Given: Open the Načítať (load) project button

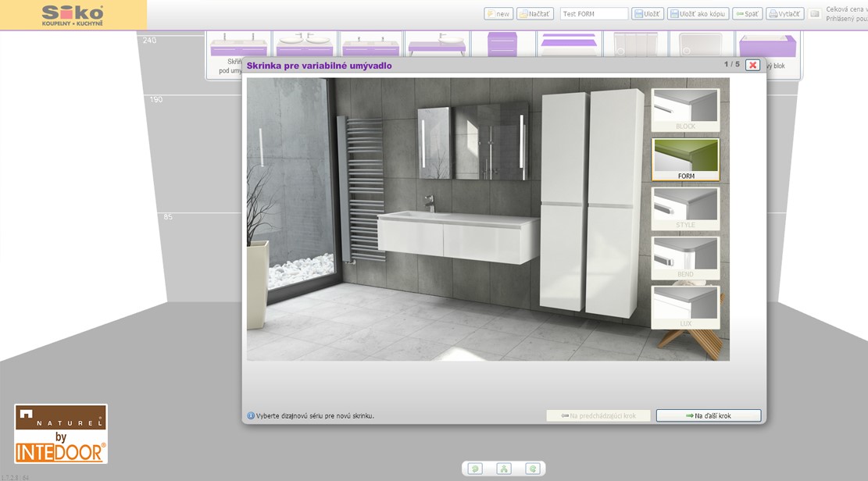Looking at the screenshot, I should tap(535, 14).
